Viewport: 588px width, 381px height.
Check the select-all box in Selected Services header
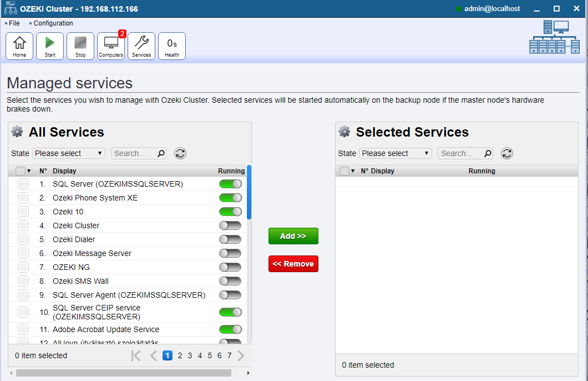pos(344,171)
